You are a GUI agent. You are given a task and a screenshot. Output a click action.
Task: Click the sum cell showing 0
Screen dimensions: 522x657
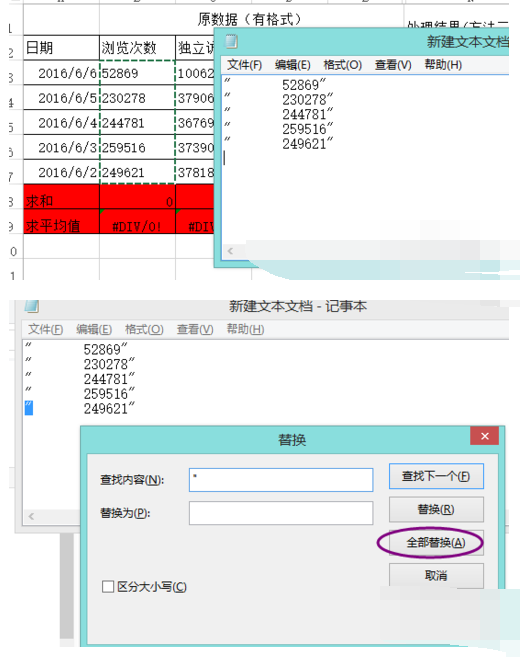point(137,197)
